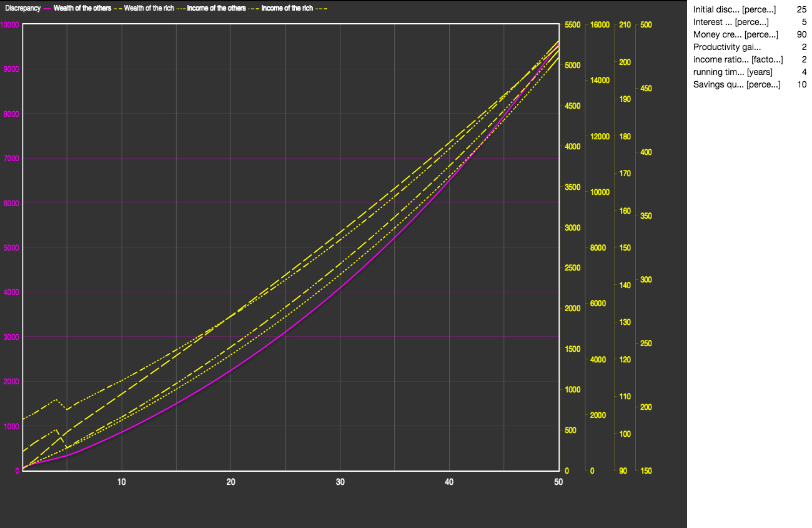Viewport: 812px width, 528px height.
Task: Click the yellow 180 axis tick label
Action: pyautogui.click(x=625, y=137)
